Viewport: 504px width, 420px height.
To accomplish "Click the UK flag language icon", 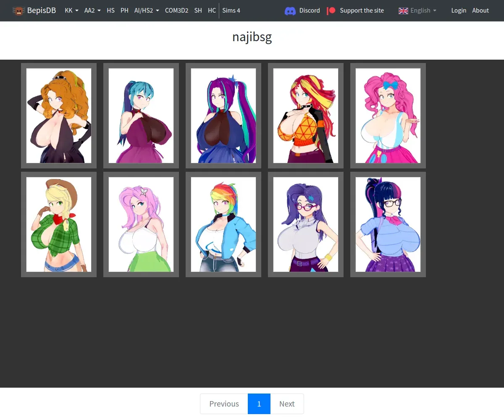I will coord(403,11).
